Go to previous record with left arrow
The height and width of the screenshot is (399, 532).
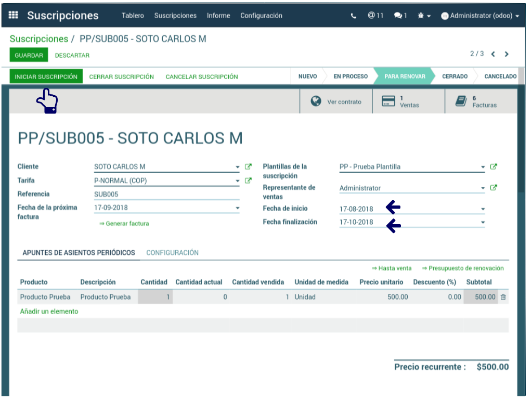tap(493, 54)
